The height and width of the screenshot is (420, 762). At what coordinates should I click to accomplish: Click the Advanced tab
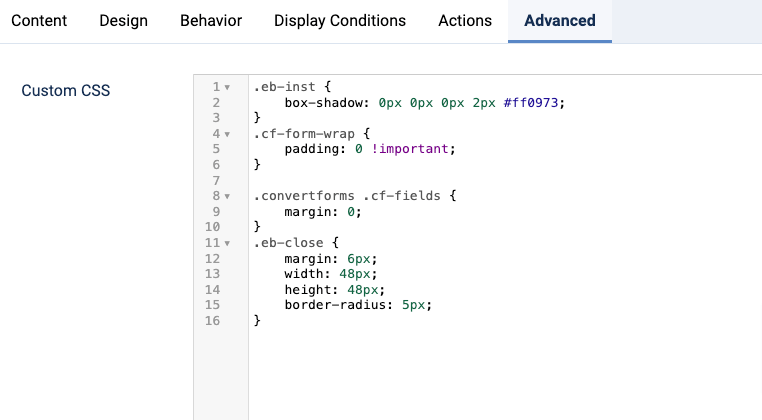coord(560,21)
